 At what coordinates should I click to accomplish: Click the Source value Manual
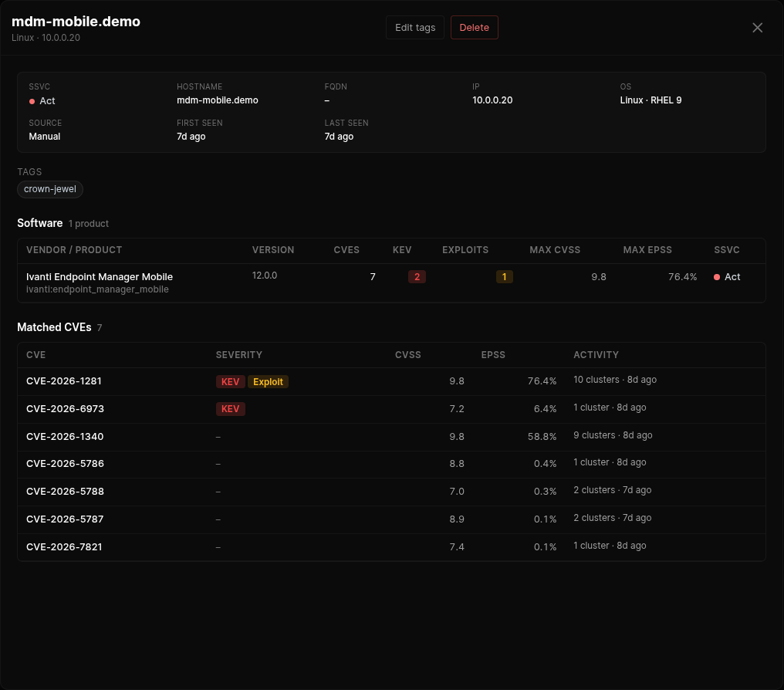pos(45,137)
